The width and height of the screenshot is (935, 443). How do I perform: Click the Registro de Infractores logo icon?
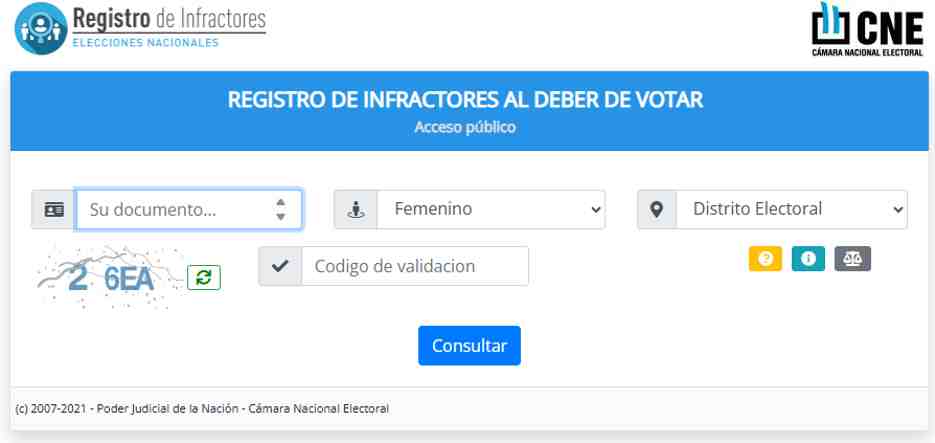click(40, 27)
